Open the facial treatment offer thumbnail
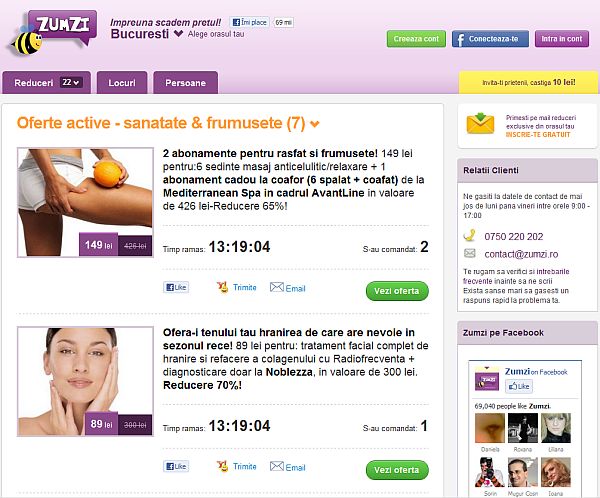 tap(85, 382)
